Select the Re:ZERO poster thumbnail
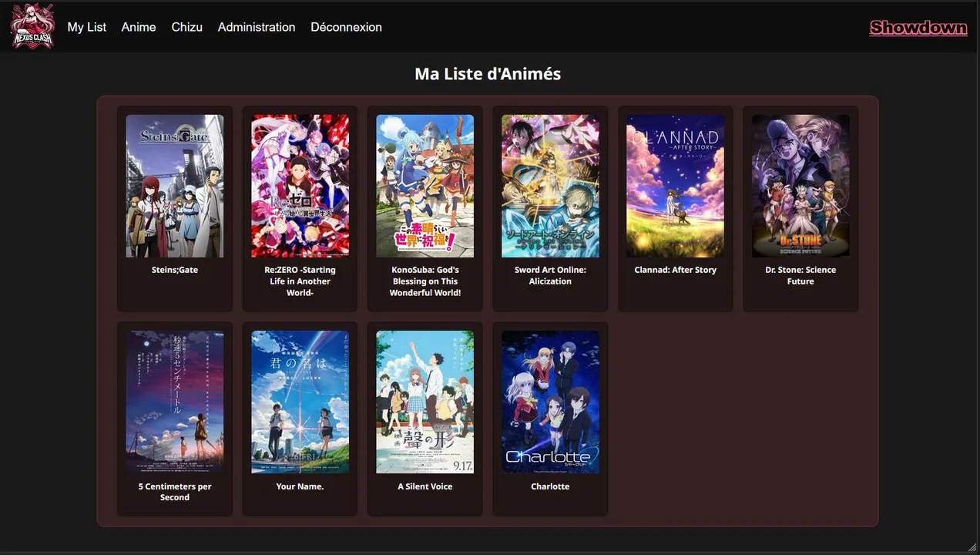Image resolution: width=980 pixels, height=555 pixels. [x=300, y=186]
